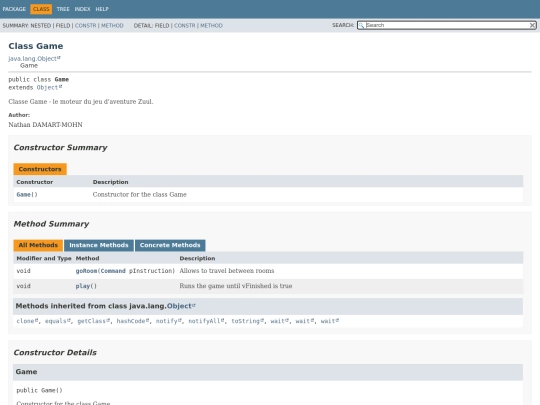Open external link icon beside java.lang.Object
The height and width of the screenshot is (405, 540).
[59, 58]
